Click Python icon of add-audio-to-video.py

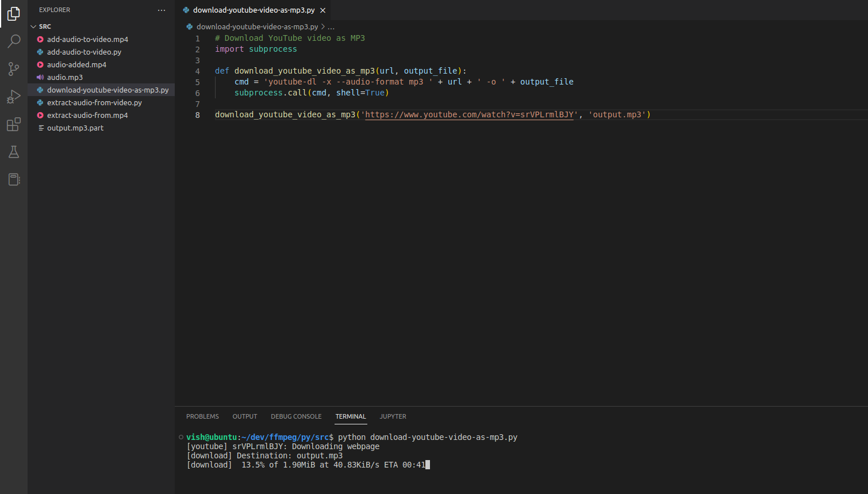pos(40,52)
